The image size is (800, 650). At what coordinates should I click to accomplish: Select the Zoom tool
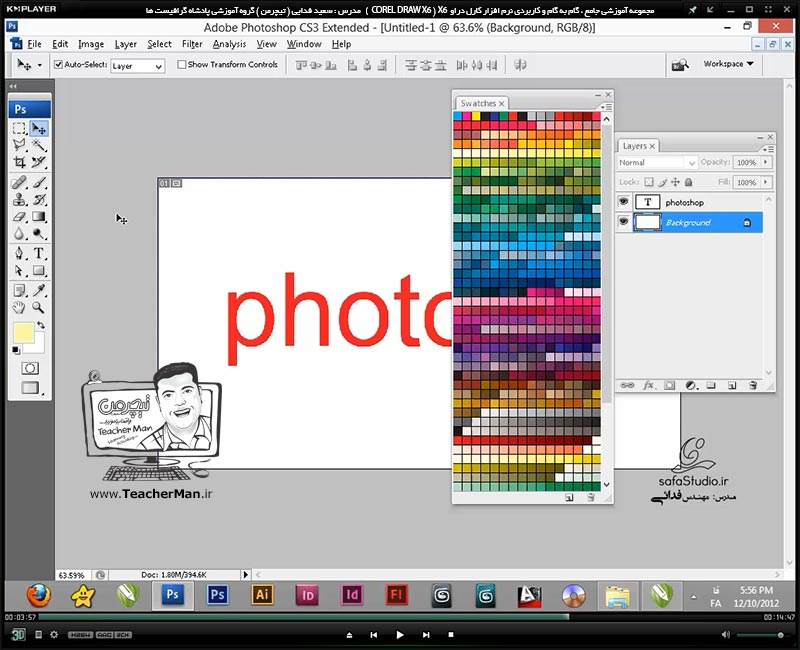[39, 307]
